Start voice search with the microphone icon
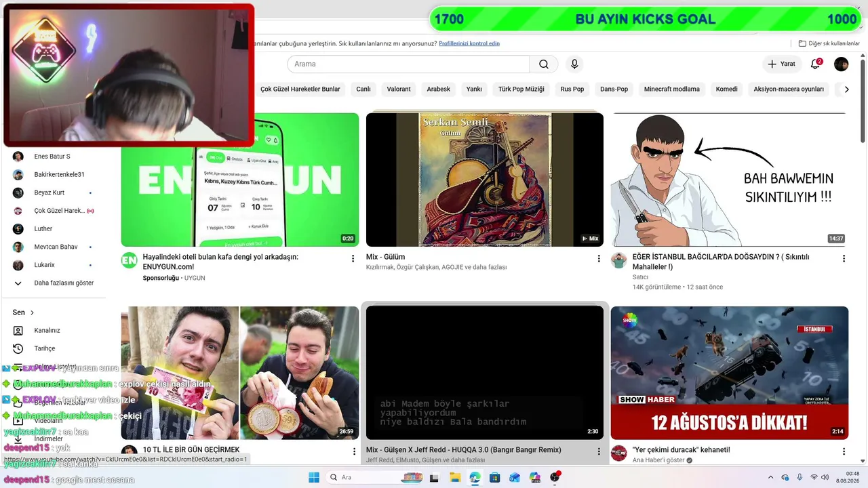 click(574, 64)
